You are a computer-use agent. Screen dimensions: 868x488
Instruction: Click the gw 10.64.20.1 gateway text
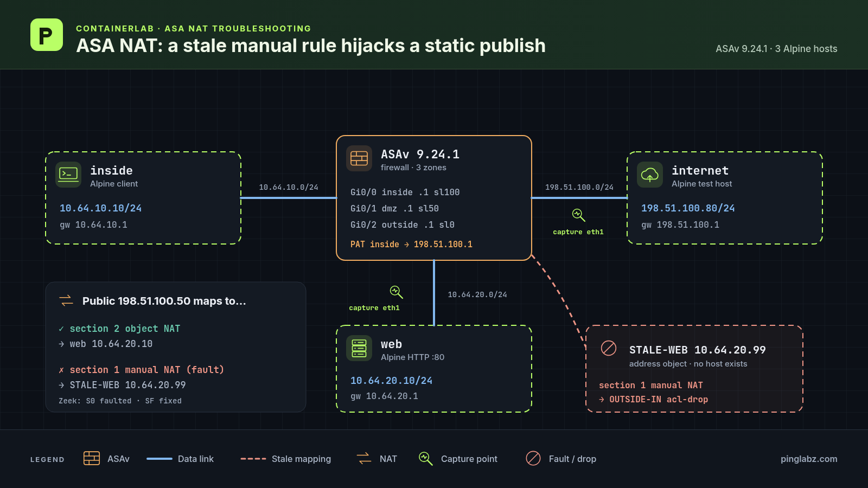click(x=384, y=396)
